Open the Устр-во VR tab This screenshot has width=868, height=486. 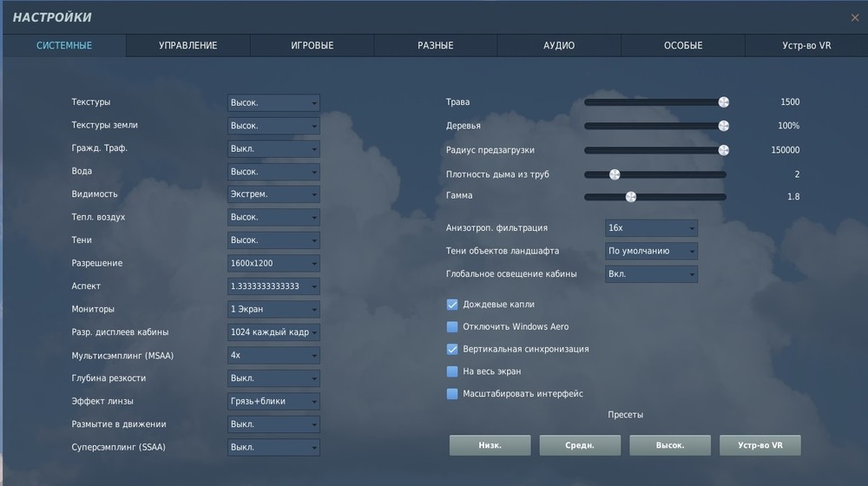point(806,45)
